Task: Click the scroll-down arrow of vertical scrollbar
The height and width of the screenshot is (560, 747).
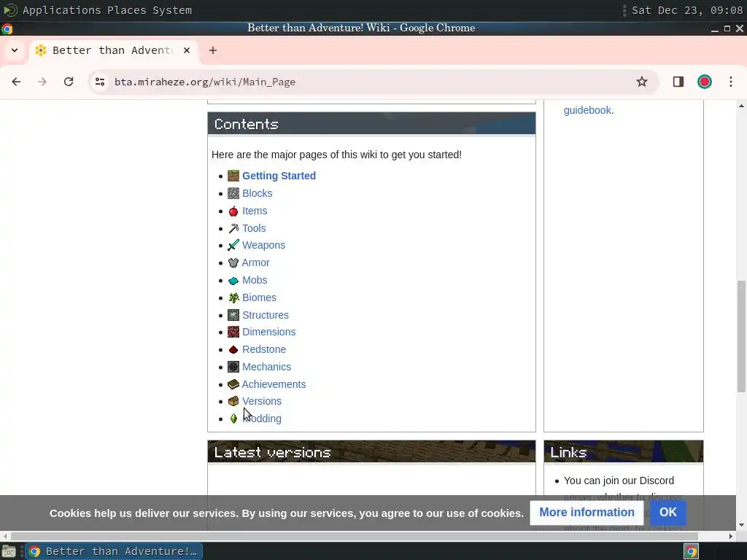Action: (x=741, y=525)
